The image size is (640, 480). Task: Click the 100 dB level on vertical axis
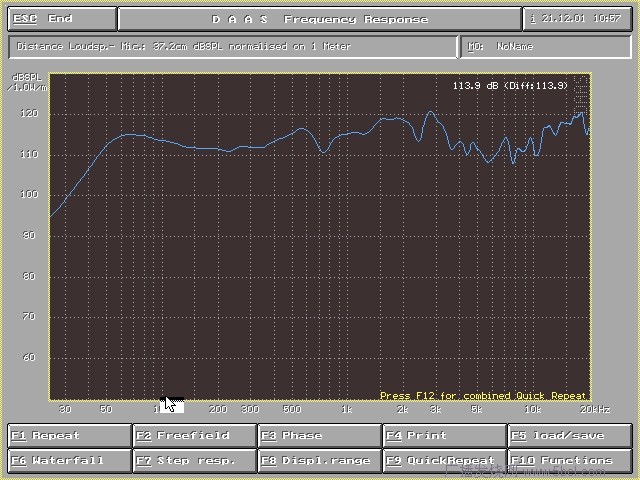coord(29,195)
